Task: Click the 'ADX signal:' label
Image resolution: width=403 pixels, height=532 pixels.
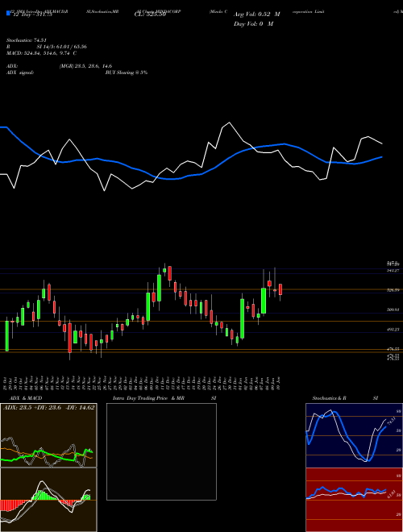Action: coord(20,73)
